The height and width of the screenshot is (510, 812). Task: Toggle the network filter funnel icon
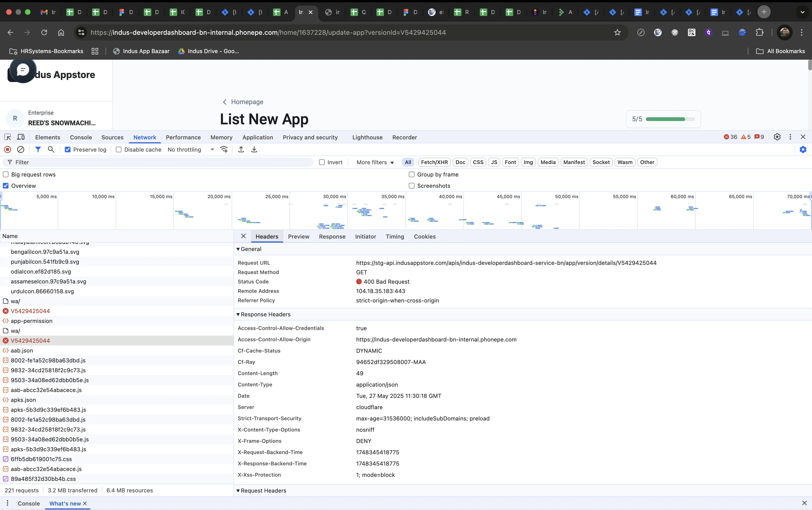(x=38, y=149)
